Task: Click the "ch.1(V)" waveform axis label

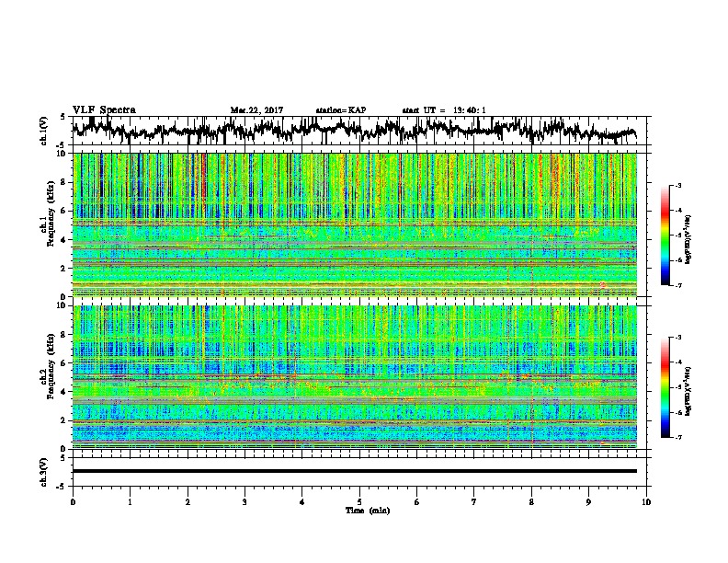Action: point(43,131)
